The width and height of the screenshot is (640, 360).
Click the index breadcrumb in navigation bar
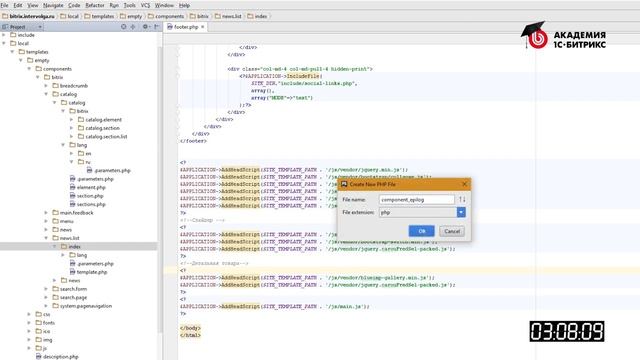[257, 16]
